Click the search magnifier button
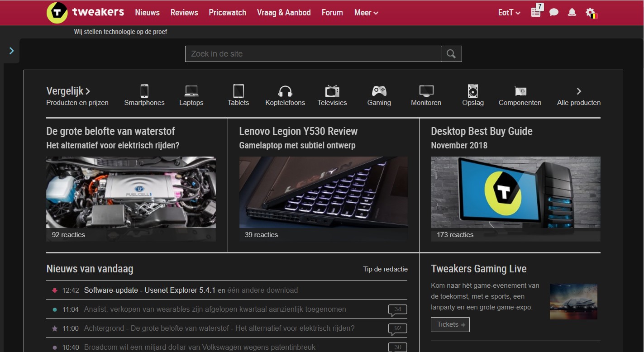 point(451,54)
